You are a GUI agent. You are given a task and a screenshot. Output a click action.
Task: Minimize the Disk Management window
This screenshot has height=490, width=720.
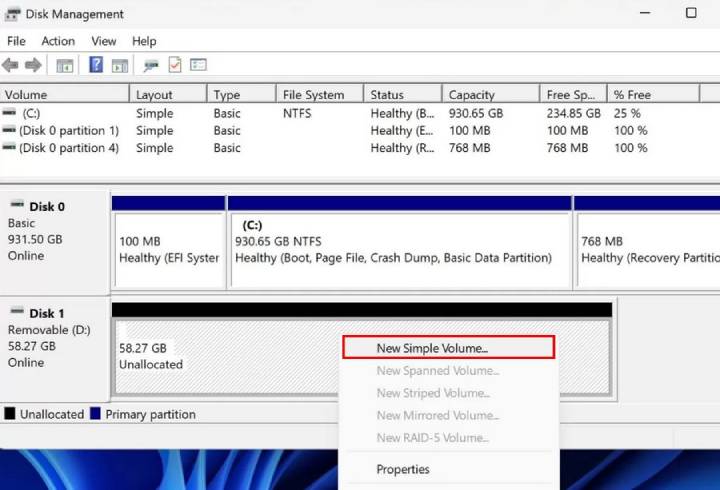pyautogui.click(x=645, y=13)
